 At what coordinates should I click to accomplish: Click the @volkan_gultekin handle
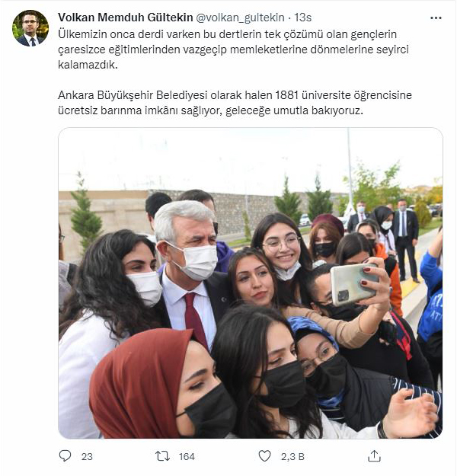(240, 18)
